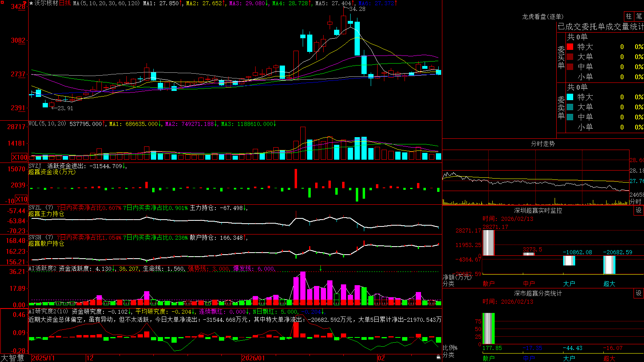The image size is (644, 362).
Task: Click the 超大 bar valued -20682.59
Action: 609,265
